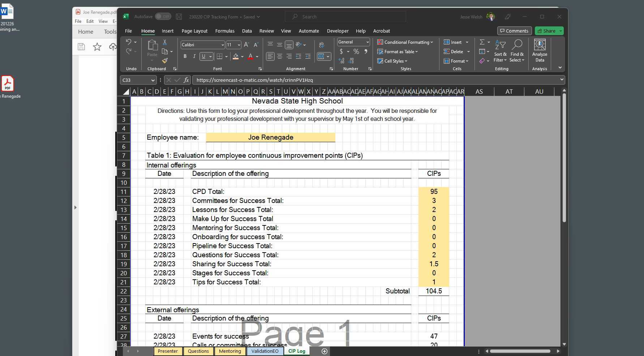Click the Italic formatting icon
Image resolution: width=644 pixels, height=356 pixels.
[194, 56]
